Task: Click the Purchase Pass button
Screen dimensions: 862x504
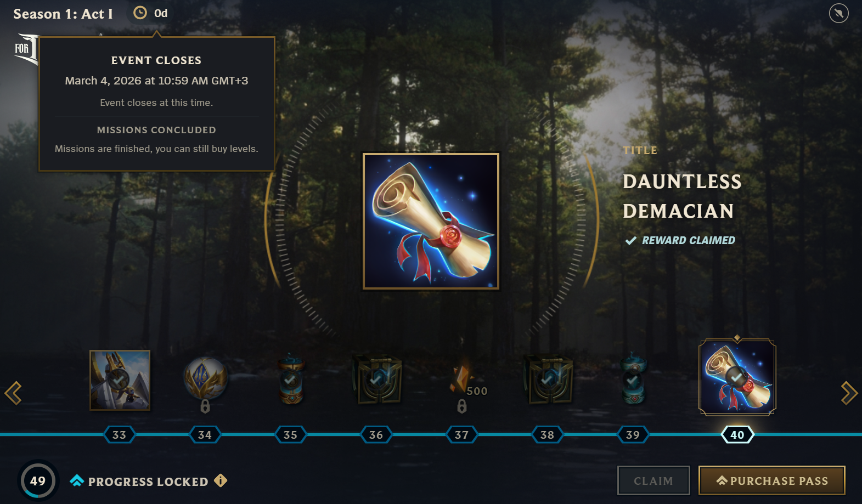Action: tap(771, 480)
